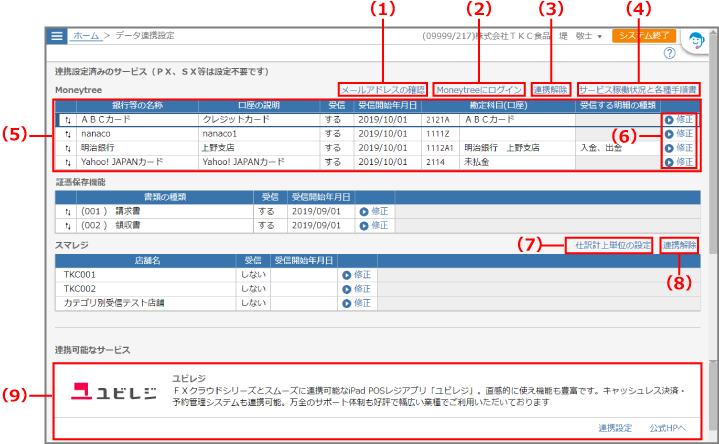Open the hamburger menu
This screenshot has width=719, height=444.
(57, 36)
